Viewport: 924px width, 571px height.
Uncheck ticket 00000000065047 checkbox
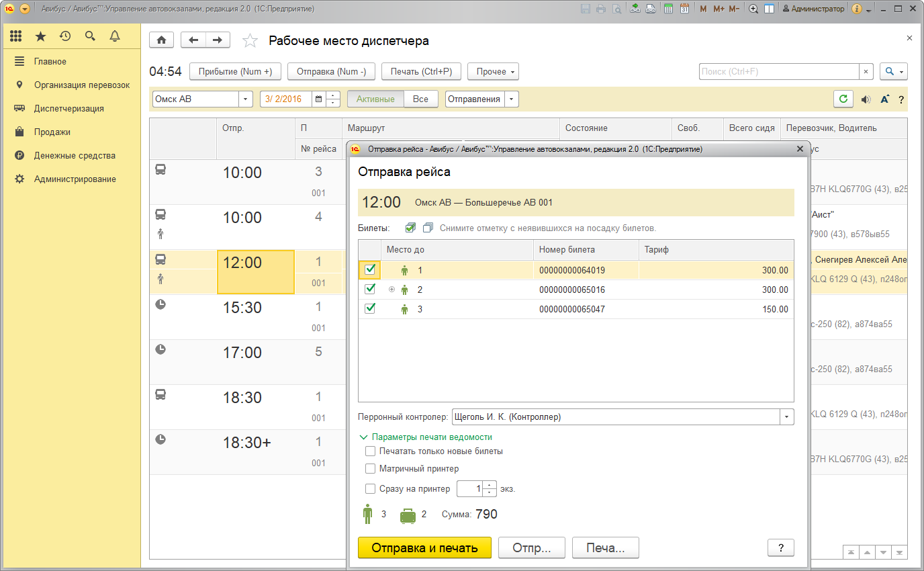369,309
